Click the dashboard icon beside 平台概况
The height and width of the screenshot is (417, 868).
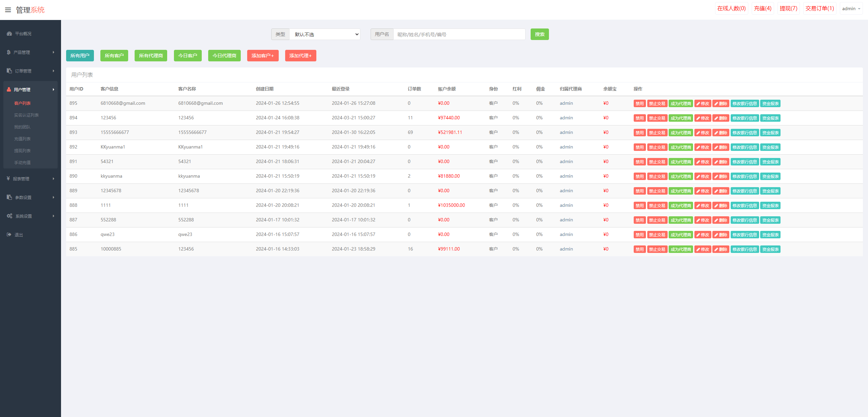9,34
